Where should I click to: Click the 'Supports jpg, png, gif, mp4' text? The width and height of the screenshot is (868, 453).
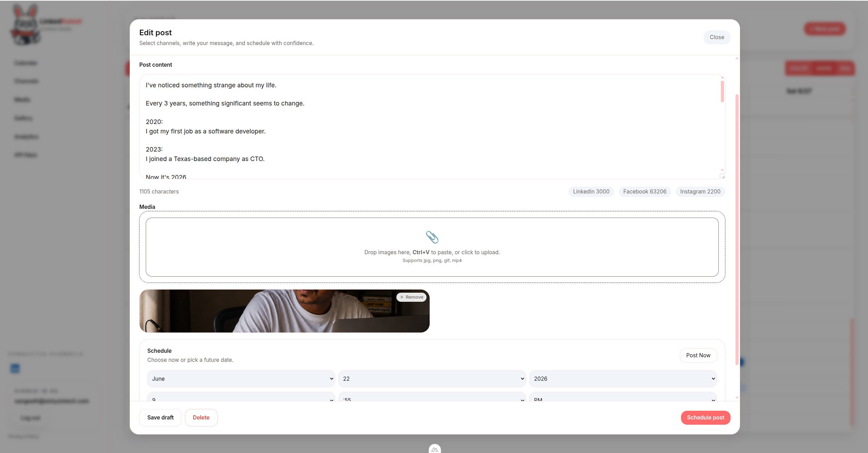tap(432, 261)
